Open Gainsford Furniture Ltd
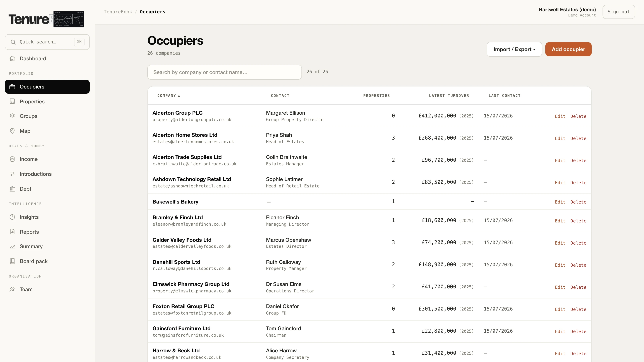644x362 pixels. pos(182,329)
